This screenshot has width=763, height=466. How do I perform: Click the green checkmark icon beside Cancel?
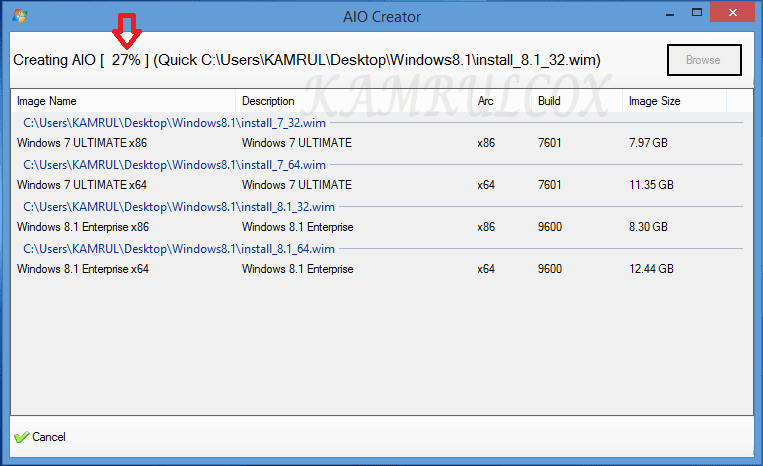pyautogui.click(x=21, y=437)
